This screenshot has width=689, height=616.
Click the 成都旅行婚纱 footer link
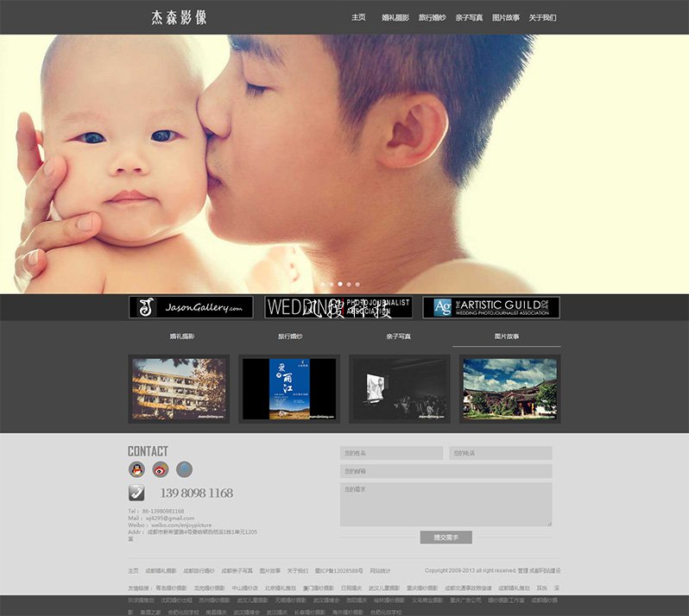199,570
